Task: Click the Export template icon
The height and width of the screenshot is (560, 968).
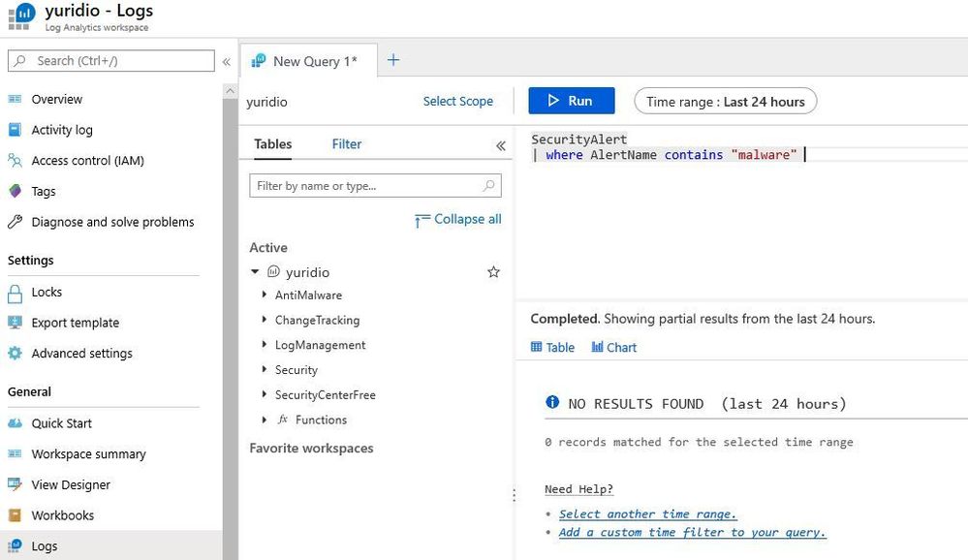Action: pos(15,323)
